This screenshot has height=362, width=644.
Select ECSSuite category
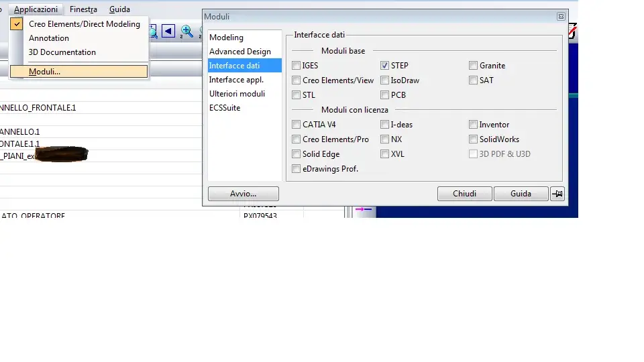(x=245, y=107)
